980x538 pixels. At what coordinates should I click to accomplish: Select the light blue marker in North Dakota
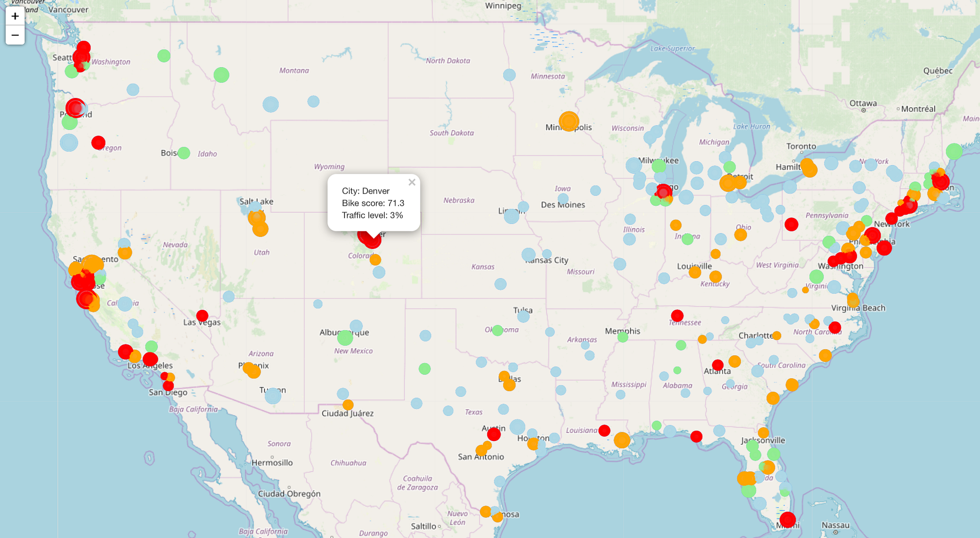[x=509, y=75]
